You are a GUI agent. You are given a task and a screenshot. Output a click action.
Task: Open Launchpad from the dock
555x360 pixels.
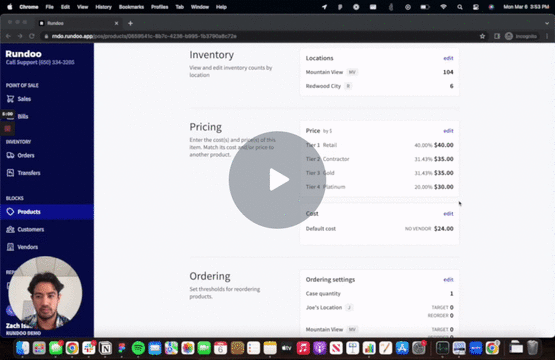tap(39, 348)
